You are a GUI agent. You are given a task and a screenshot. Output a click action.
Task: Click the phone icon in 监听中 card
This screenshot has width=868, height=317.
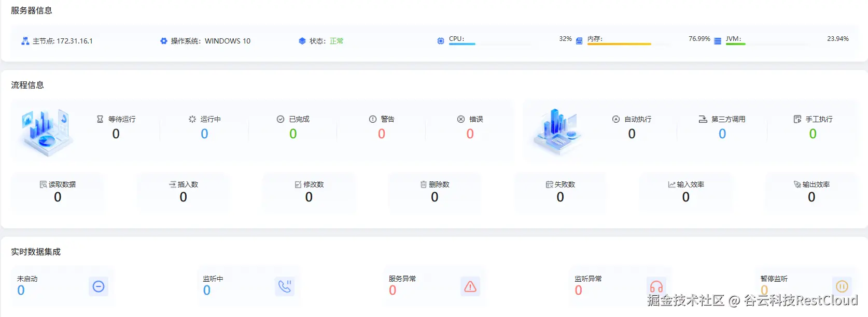(x=285, y=286)
